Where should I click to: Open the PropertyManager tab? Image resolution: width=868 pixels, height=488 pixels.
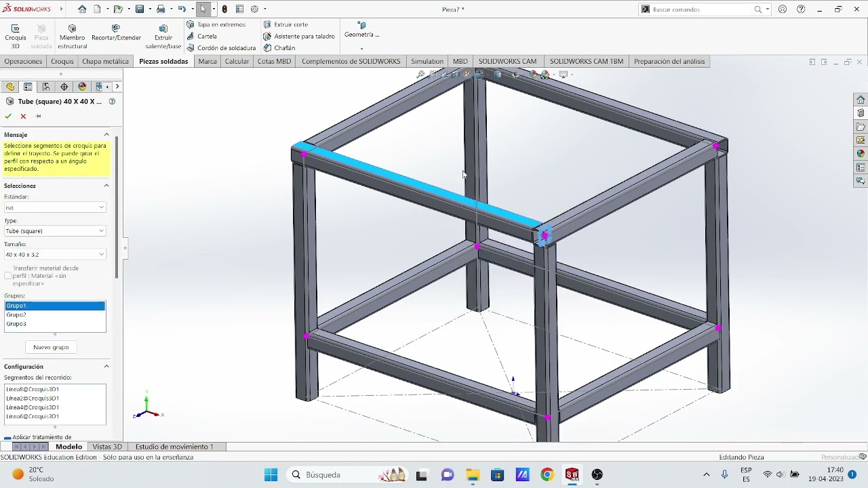28,87
